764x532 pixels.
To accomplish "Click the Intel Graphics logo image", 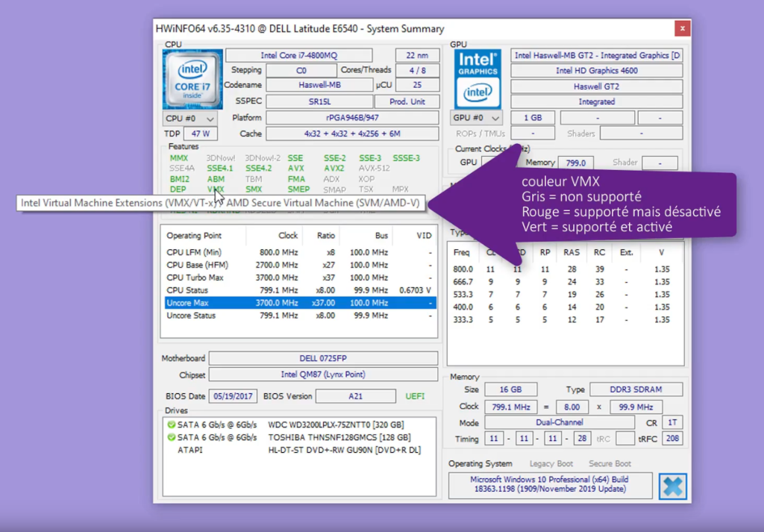I will [x=477, y=79].
